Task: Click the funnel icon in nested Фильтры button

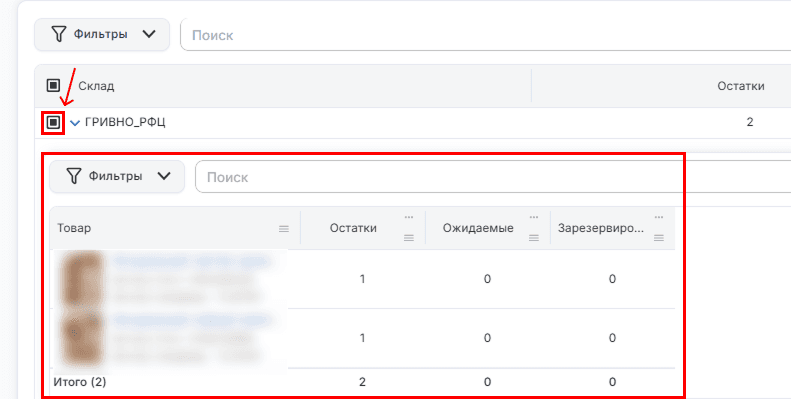Action: pos(74,177)
